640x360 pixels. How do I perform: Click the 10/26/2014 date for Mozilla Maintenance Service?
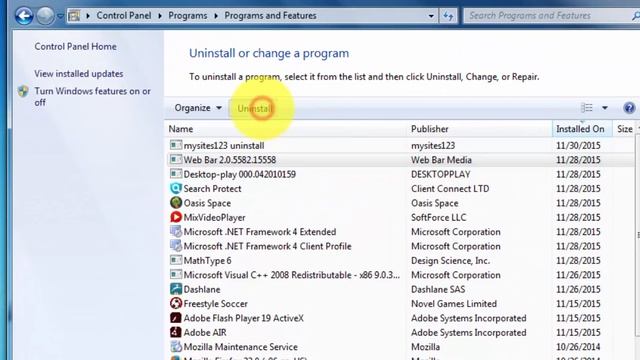coord(578,347)
